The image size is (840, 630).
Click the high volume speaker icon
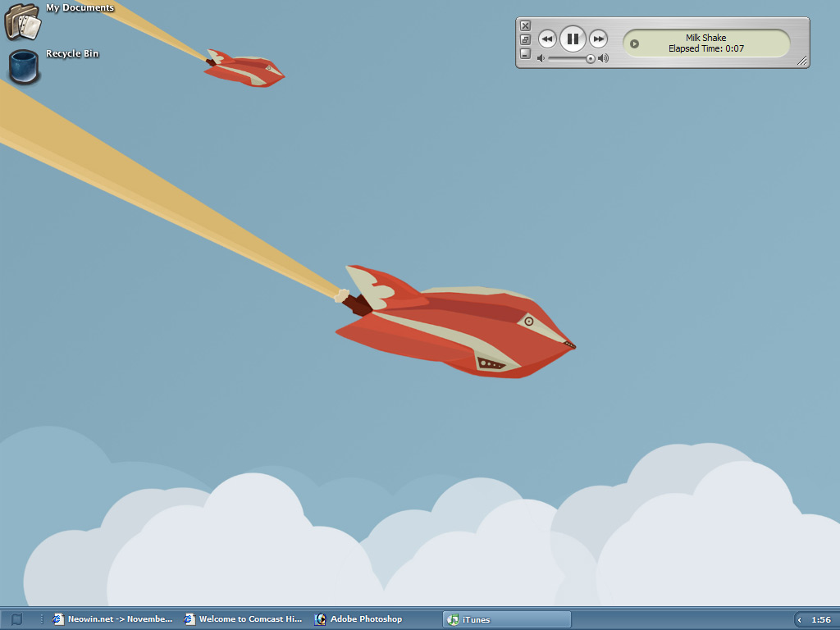pos(603,58)
